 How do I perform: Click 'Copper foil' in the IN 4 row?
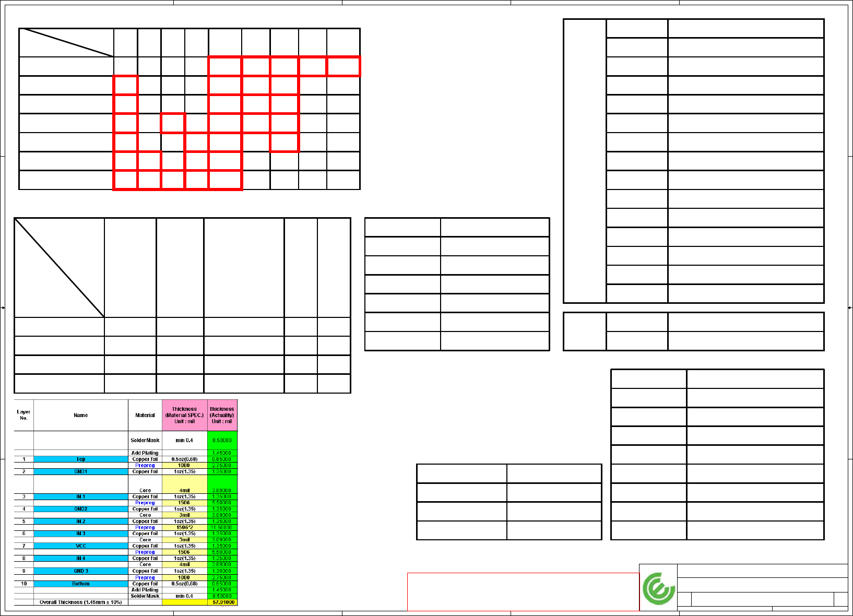pyautogui.click(x=145, y=558)
